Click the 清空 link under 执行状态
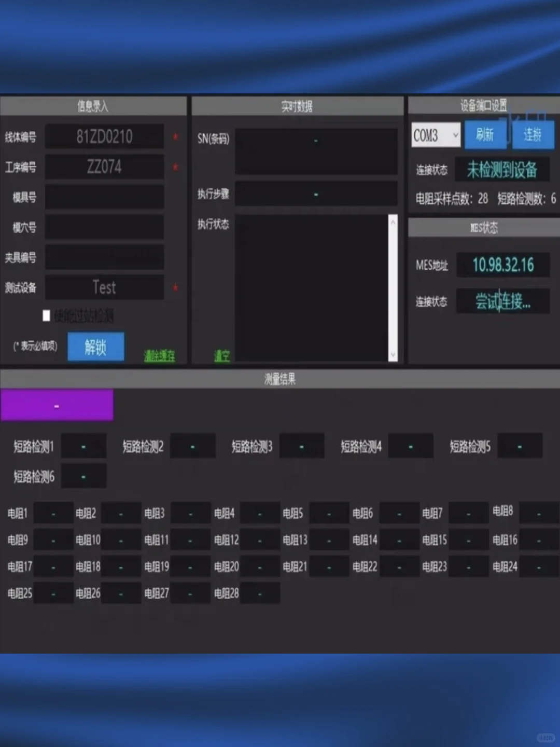560x747 pixels. coord(222,355)
